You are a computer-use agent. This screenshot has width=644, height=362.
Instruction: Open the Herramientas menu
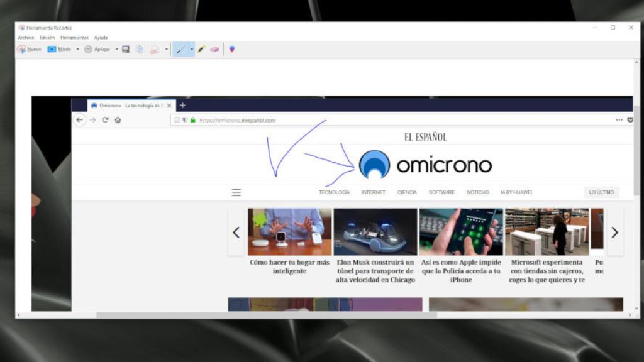74,38
